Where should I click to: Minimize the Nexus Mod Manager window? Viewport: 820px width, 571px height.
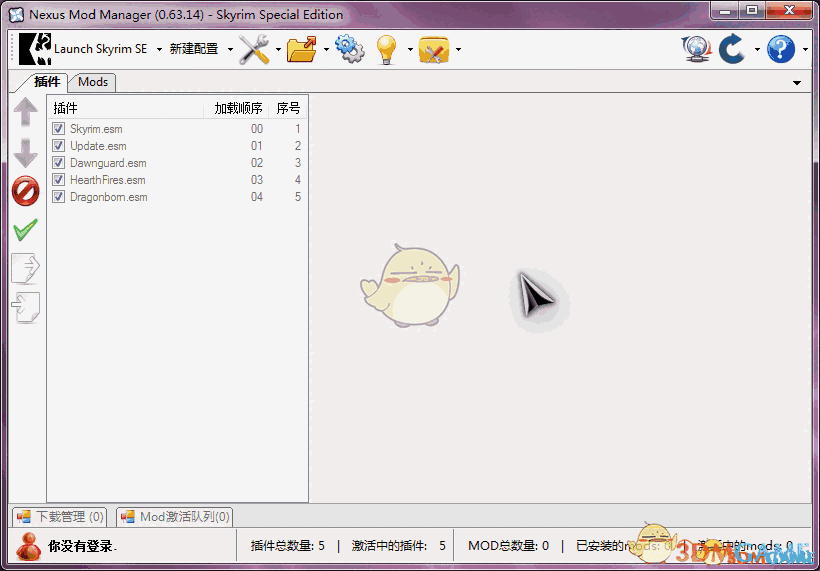[724, 11]
